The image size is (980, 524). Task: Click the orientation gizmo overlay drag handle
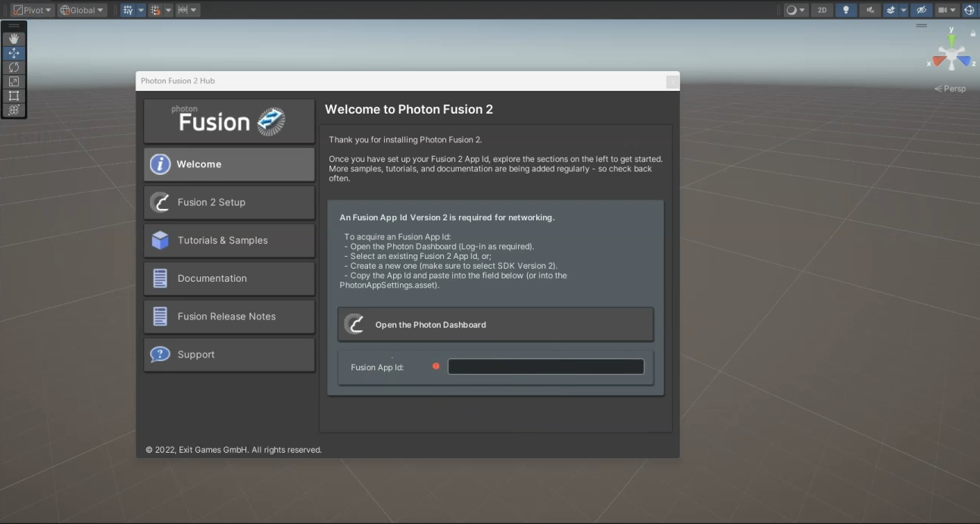pos(922,25)
